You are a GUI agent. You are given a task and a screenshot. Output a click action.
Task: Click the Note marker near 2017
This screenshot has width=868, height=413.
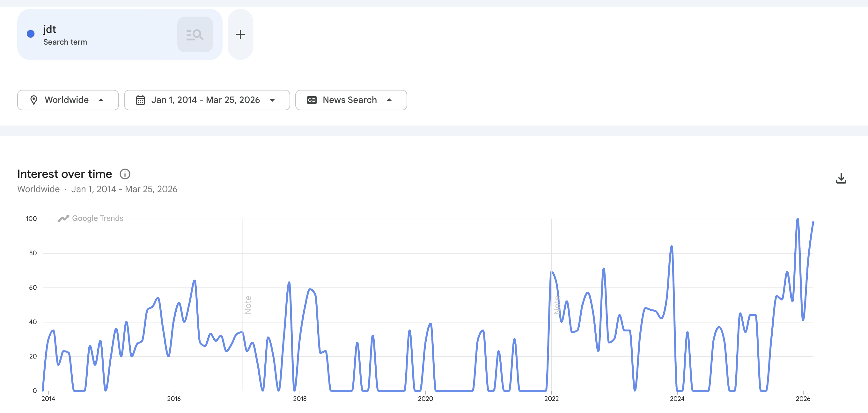248,305
